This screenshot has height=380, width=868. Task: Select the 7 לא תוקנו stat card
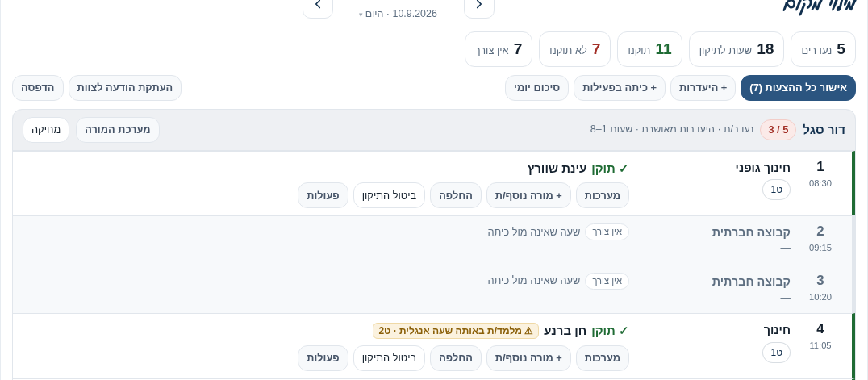click(x=574, y=49)
